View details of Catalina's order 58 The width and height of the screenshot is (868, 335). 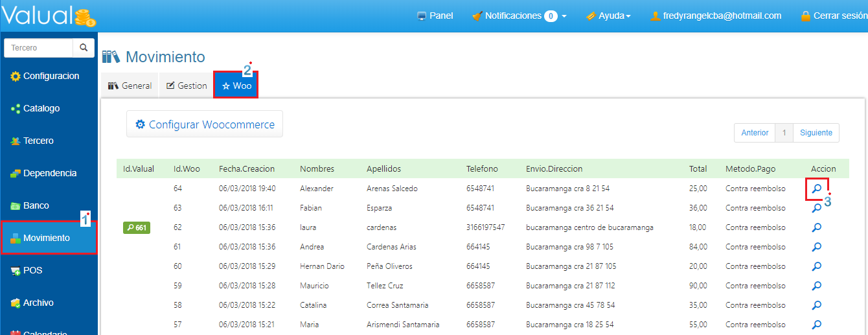817,305
